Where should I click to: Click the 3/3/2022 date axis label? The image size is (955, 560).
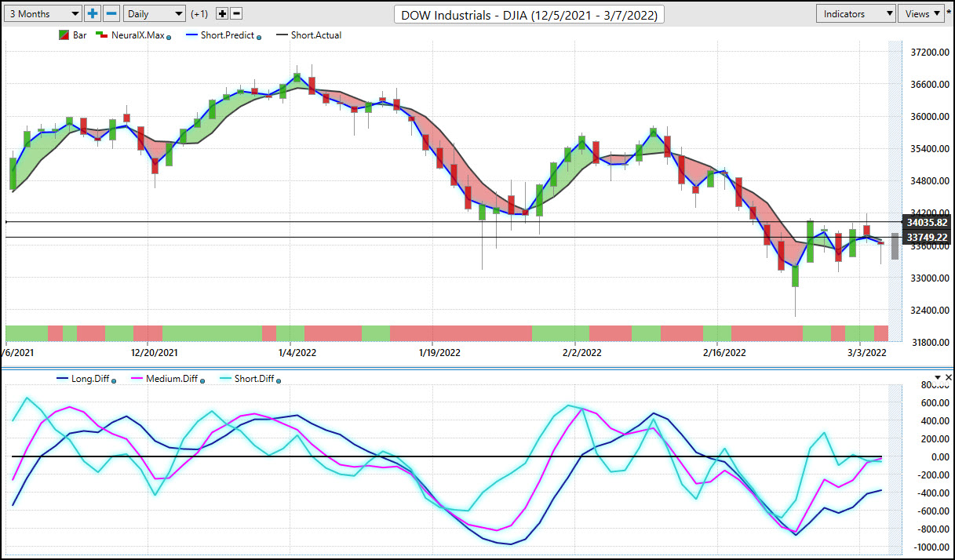click(x=866, y=353)
